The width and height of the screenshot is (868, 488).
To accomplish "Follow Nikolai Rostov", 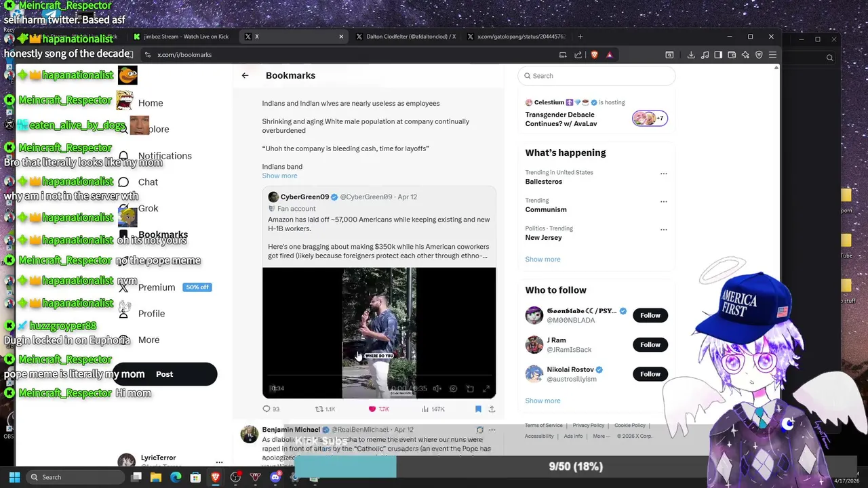I will coord(650,374).
